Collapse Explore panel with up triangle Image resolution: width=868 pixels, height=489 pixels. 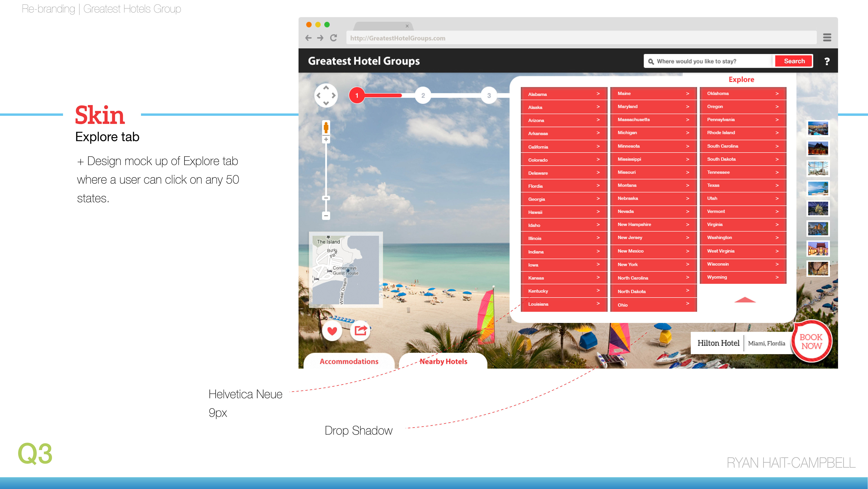tap(745, 300)
